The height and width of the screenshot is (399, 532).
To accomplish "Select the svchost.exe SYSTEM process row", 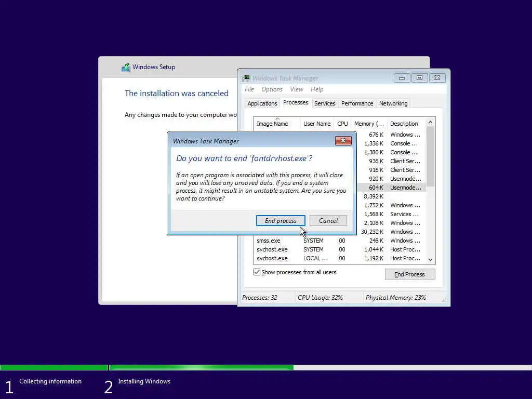I will tap(339, 249).
